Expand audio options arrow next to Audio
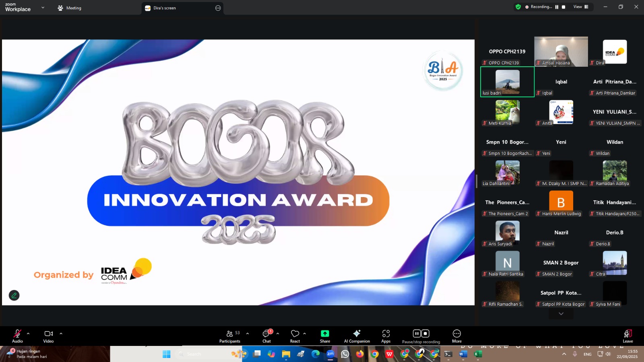 point(28,333)
